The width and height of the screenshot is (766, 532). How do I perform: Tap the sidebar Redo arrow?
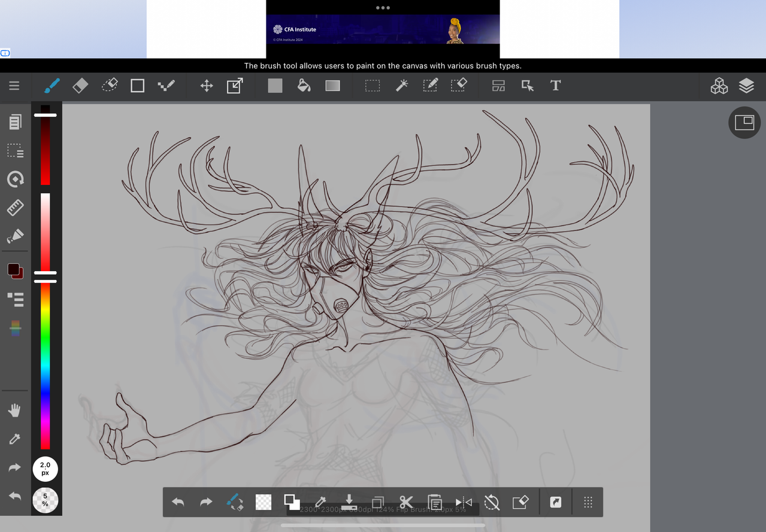15,468
